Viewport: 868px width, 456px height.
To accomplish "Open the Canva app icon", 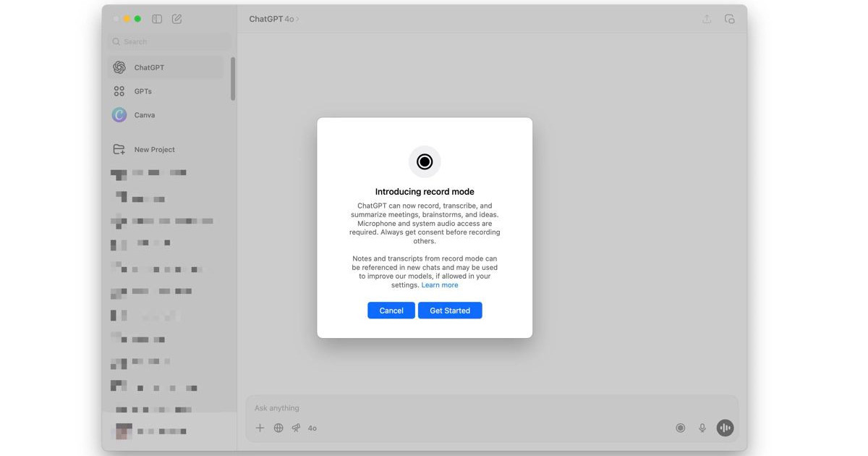I will click(119, 115).
